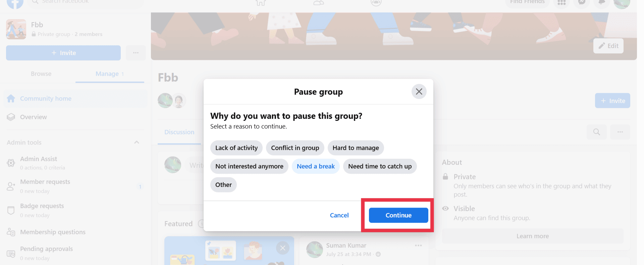Screen dimensions: 644x265
Task: Click the Friends icon in top navigation
Action: tap(319, 3)
